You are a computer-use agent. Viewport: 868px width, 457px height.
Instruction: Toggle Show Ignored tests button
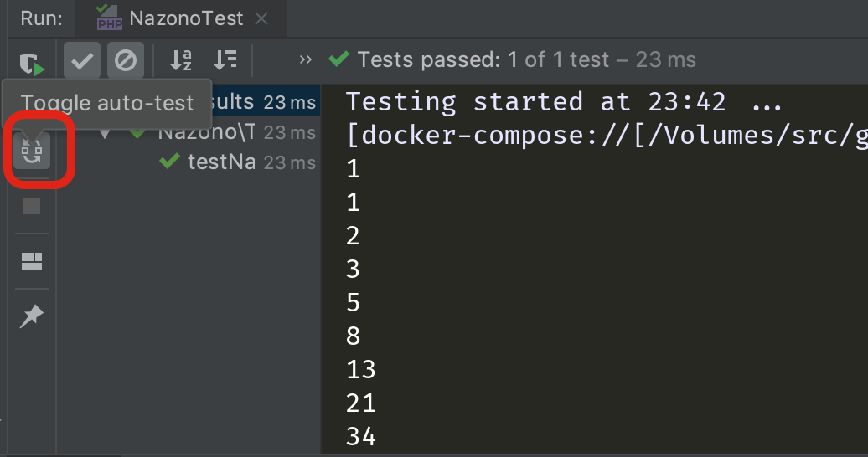pos(126,60)
